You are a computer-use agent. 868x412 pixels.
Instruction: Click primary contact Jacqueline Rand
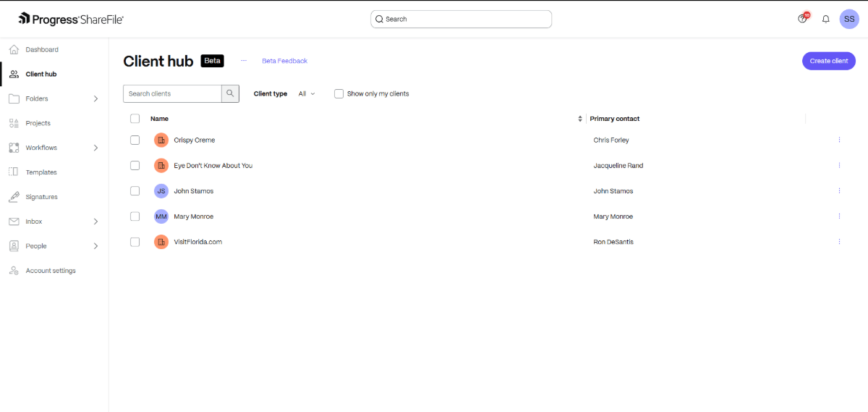coord(618,165)
